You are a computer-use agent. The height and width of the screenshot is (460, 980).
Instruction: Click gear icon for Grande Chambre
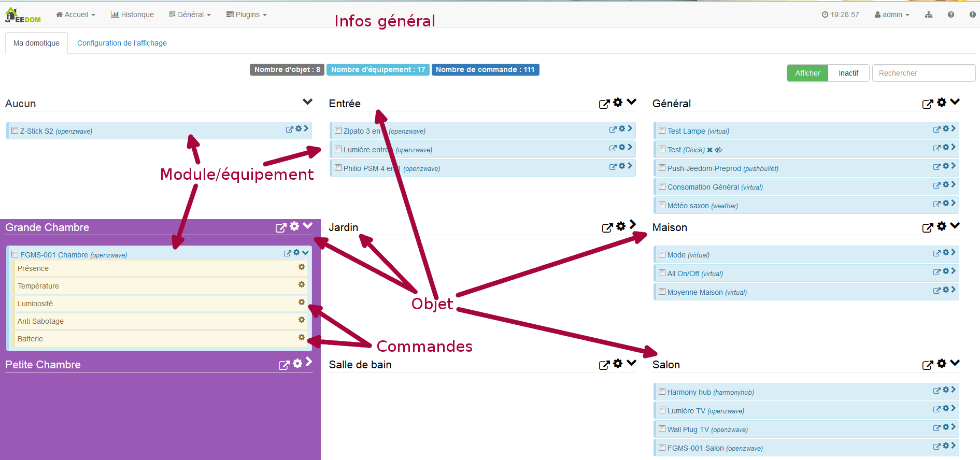294,226
